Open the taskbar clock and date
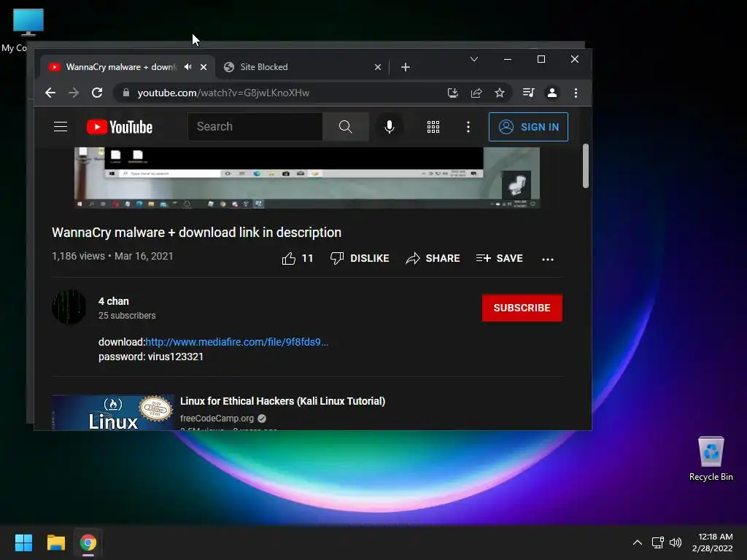The height and width of the screenshot is (560, 747). coord(712,542)
